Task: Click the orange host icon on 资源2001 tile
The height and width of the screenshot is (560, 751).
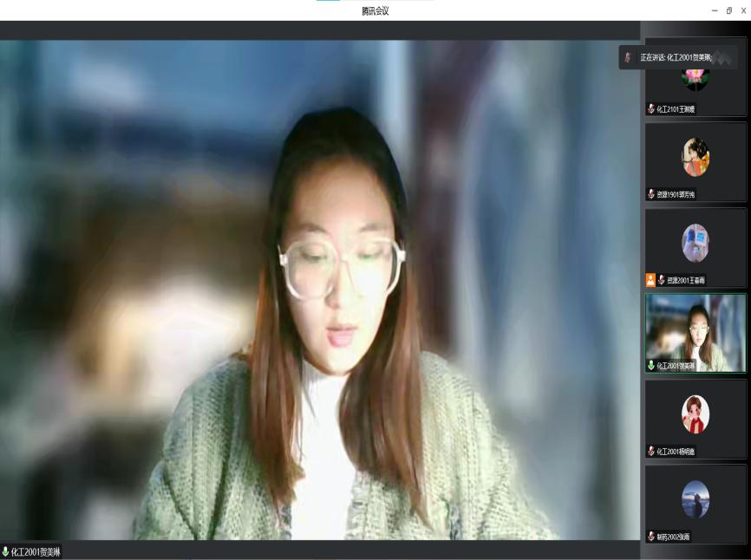Action: point(650,280)
